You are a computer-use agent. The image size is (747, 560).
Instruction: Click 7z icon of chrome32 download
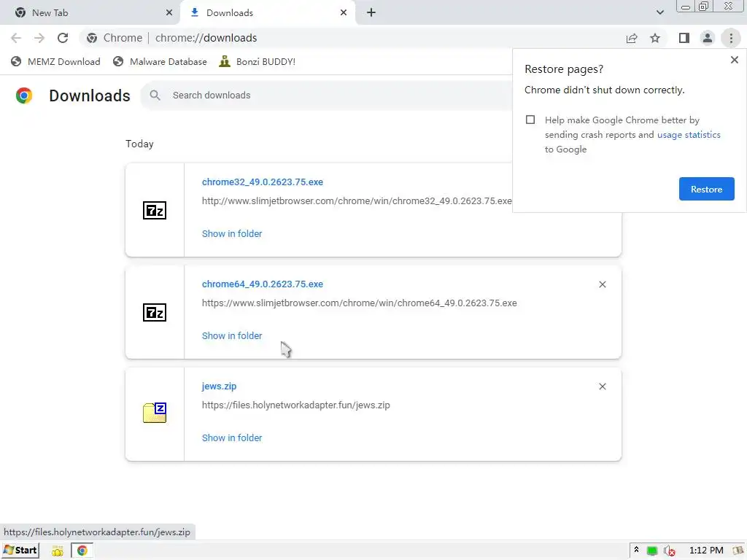point(155,211)
